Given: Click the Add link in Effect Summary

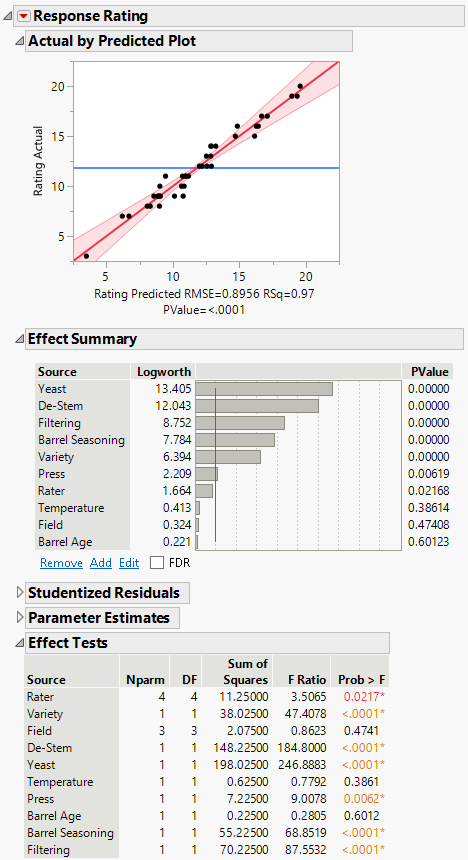Looking at the screenshot, I should pos(101,563).
